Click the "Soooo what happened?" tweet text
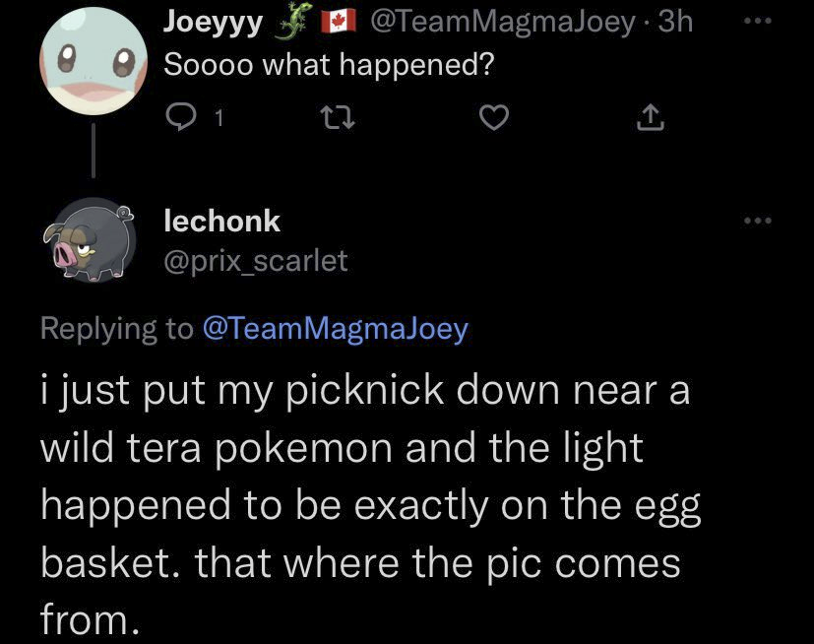This screenshot has width=814, height=644. click(328, 66)
